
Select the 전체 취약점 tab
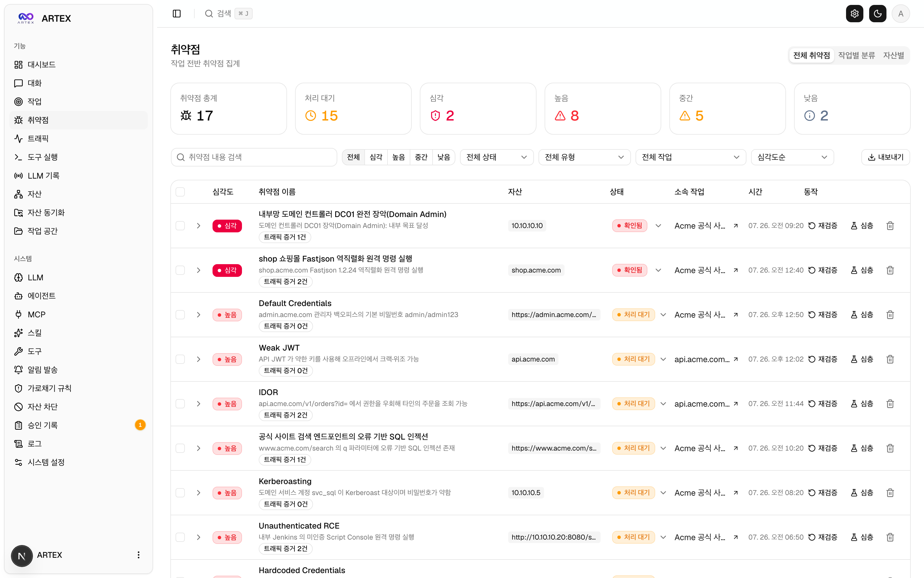point(811,55)
